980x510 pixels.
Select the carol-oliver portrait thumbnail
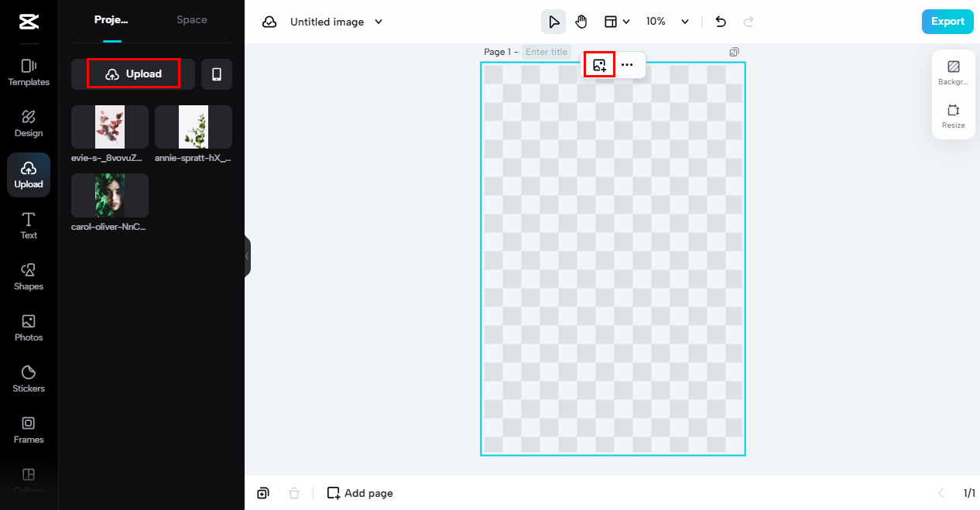pos(110,195)
